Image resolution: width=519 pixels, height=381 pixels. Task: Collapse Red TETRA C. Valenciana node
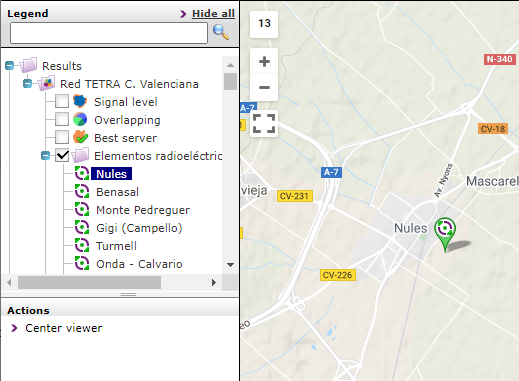[28, 83]
